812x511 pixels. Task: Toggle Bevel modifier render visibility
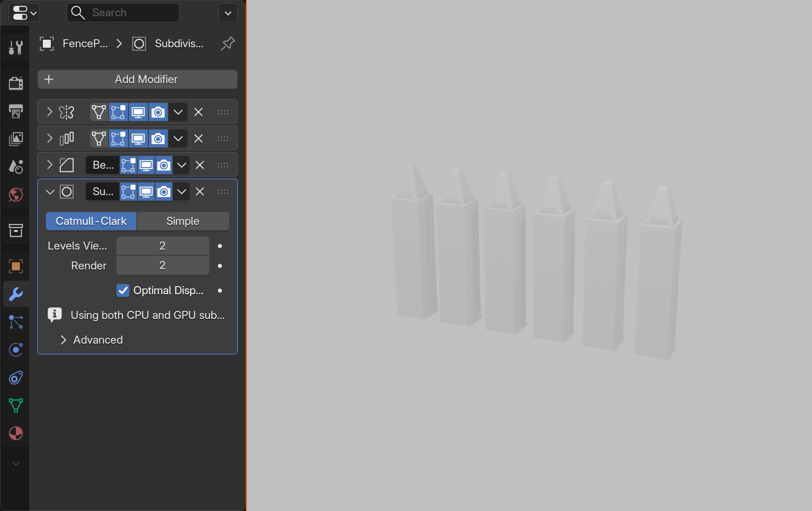point(164,165)
